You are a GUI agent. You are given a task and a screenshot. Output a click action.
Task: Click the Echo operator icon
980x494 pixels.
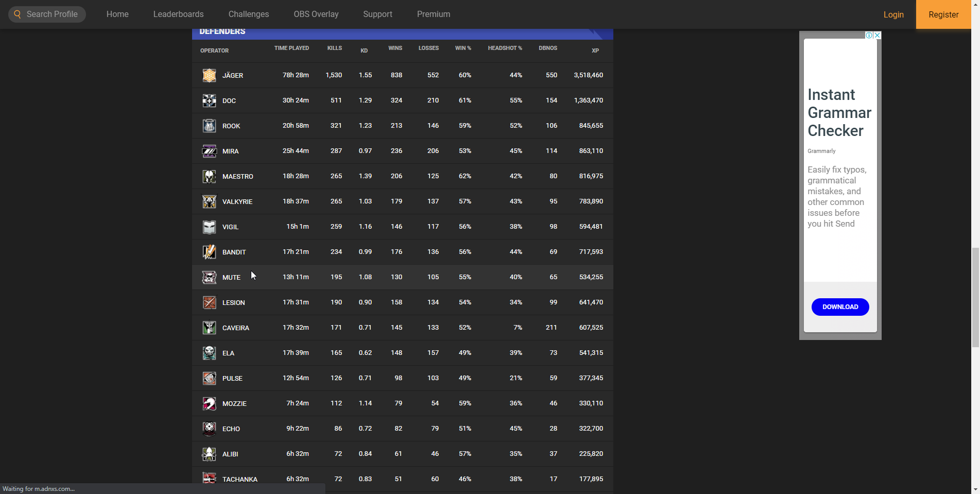(x=209, y=429)
